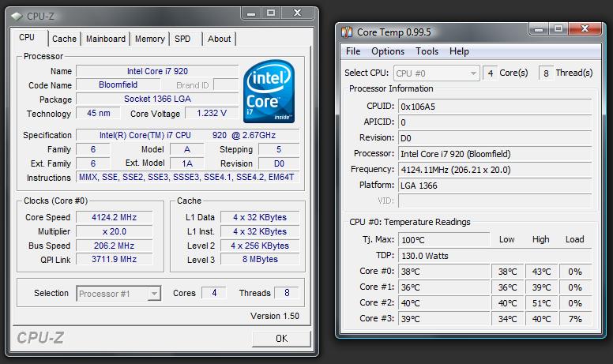Viewport: 613px width, 364px height.
Task: Click the specification field in CPU-Z
Action: [187, 135]
